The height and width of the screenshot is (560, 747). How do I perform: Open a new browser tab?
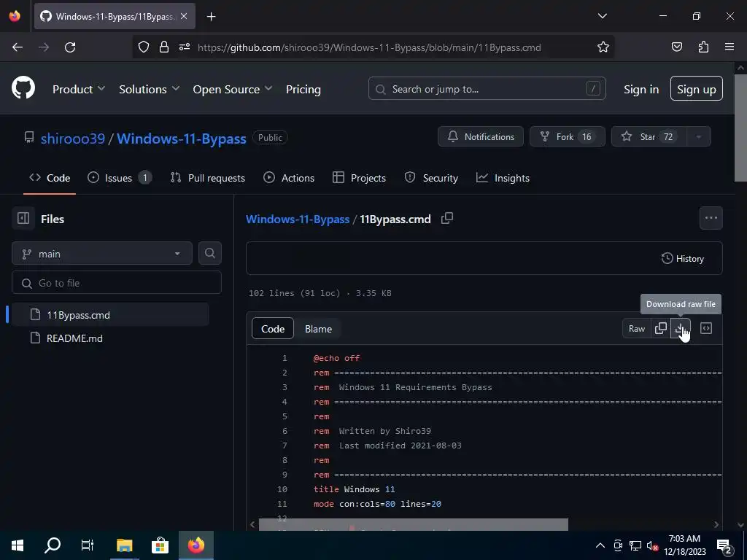211,17
